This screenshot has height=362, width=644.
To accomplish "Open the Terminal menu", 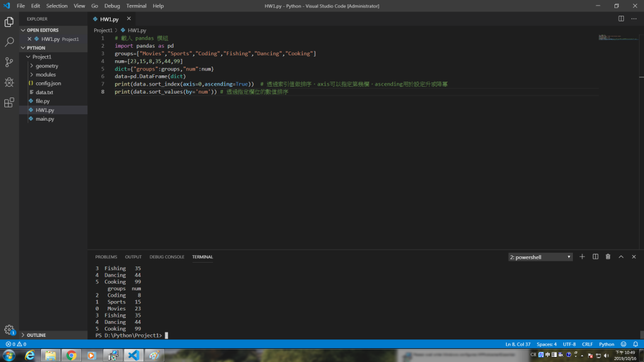I will (x=136, y=6).
